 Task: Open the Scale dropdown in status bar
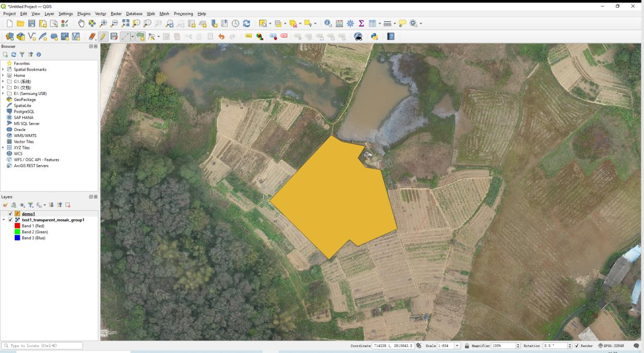(458, 346)
